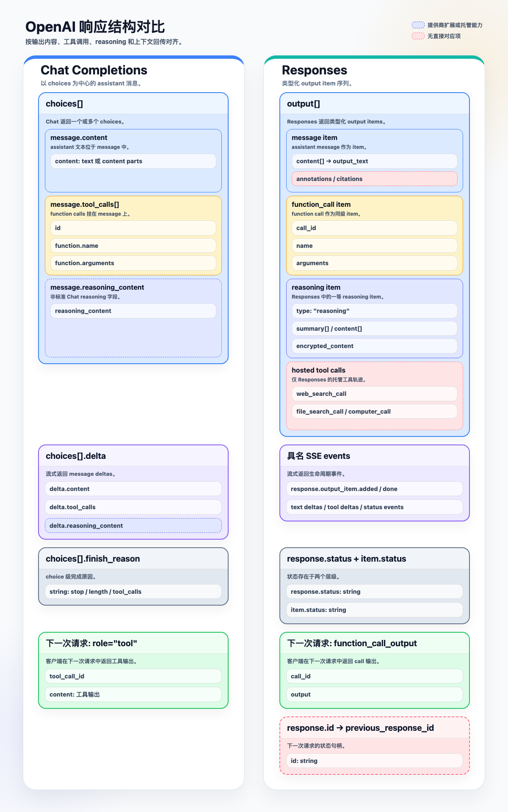508x812 pixels.
Task: Select the 'function.name' row
Action: tap(133, 246)
